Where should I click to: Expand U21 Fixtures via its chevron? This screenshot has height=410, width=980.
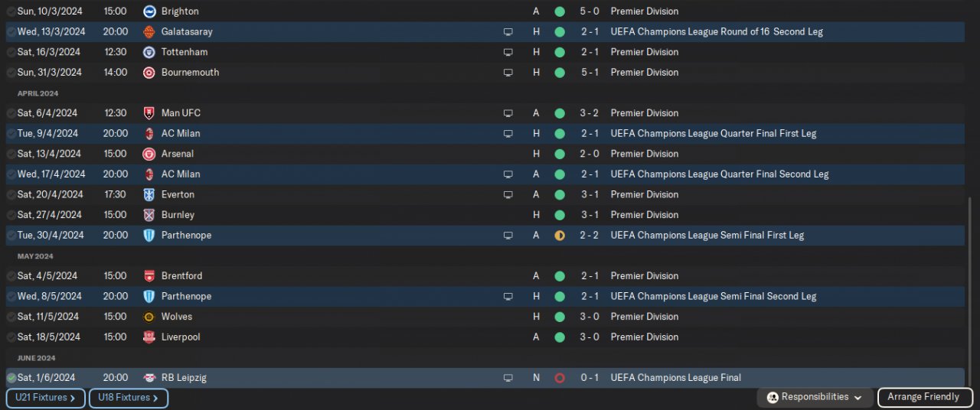[x=73, y=399]
